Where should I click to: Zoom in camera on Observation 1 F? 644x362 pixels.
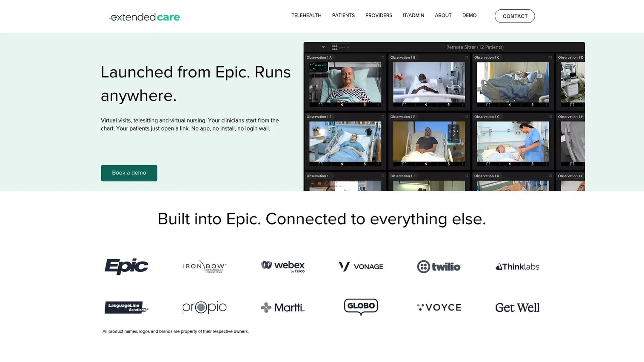point(451,140)
